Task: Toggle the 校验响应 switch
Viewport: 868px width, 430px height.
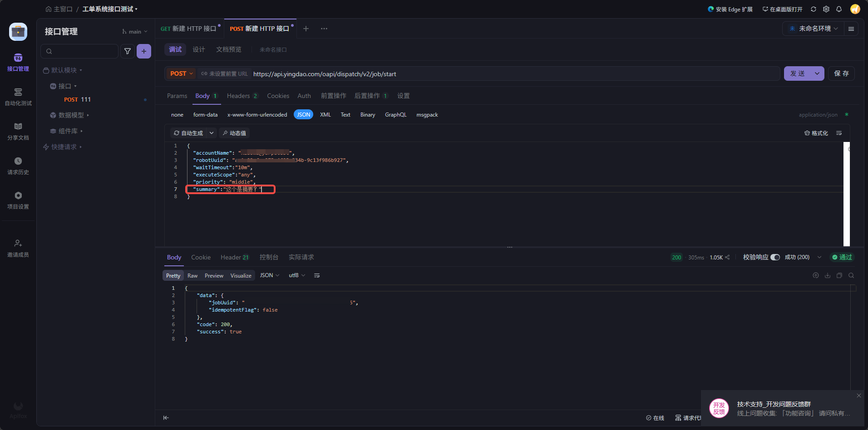Action: coord(775,257)
